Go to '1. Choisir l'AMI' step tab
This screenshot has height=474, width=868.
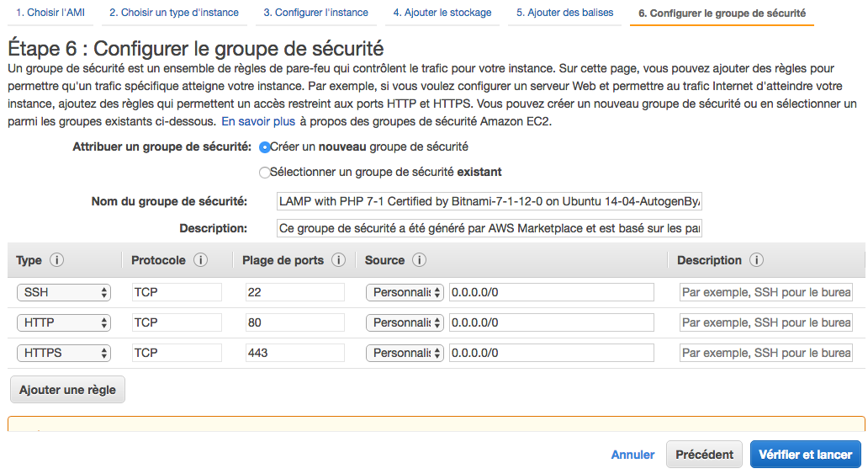(x=50, y=13)
